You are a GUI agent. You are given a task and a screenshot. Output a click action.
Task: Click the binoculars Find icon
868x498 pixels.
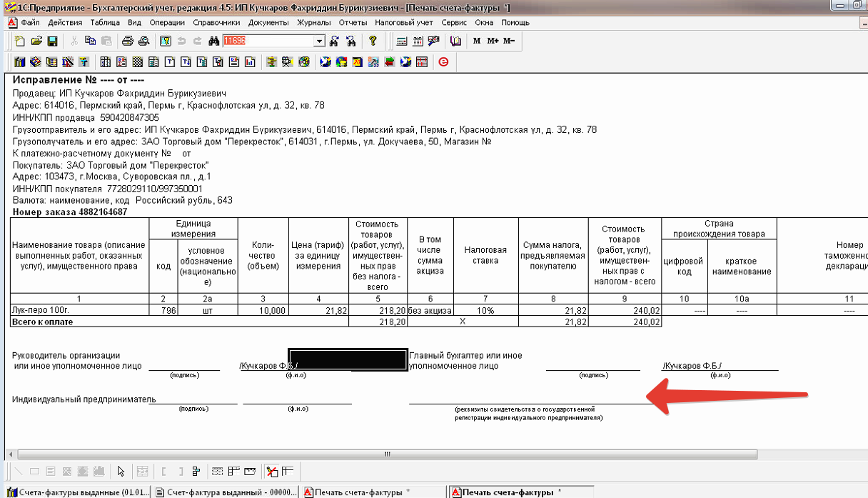[213, 41]
